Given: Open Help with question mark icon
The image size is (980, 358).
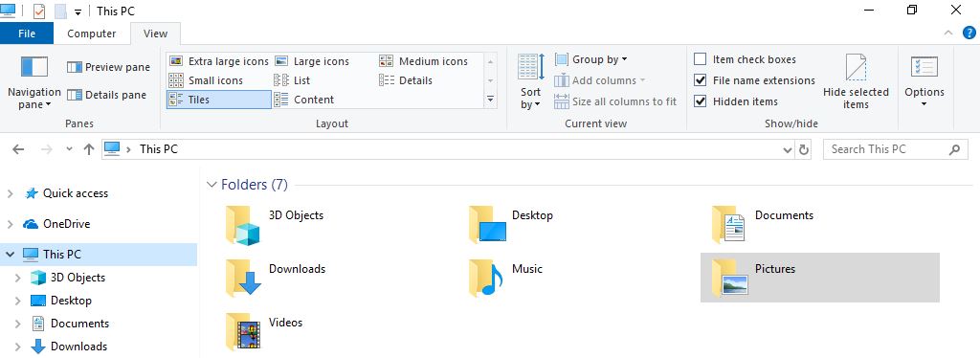Looking at the screenshot, I should coord(969,34).
